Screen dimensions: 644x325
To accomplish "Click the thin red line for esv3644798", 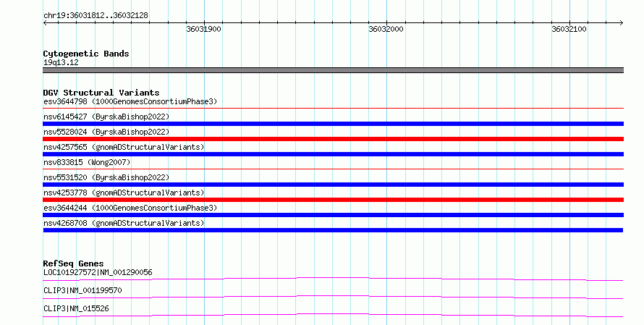I will (x=333, y=109).
